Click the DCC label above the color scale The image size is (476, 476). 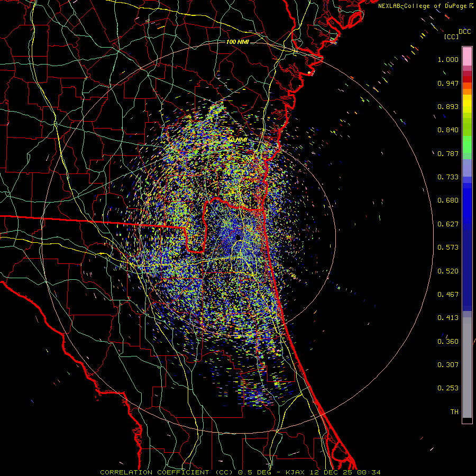(x=465, y=32)
